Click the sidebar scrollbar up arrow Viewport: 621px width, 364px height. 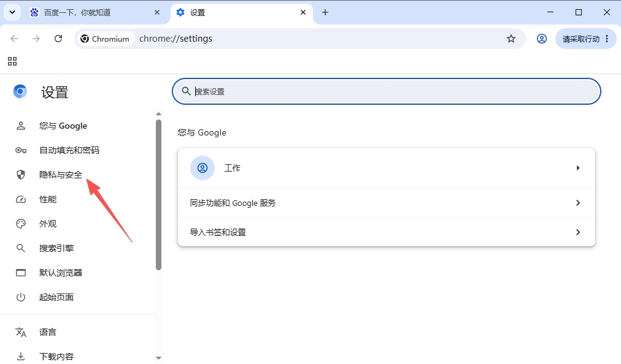[158, 114]
